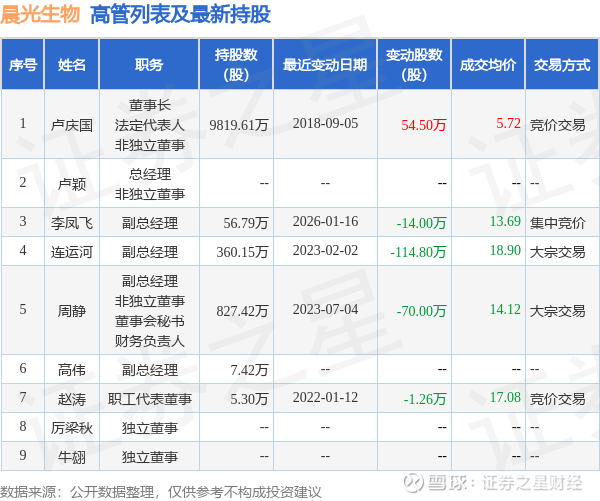Click the average price 14.12
Screen dimensions: 600x501
(505, 309)
